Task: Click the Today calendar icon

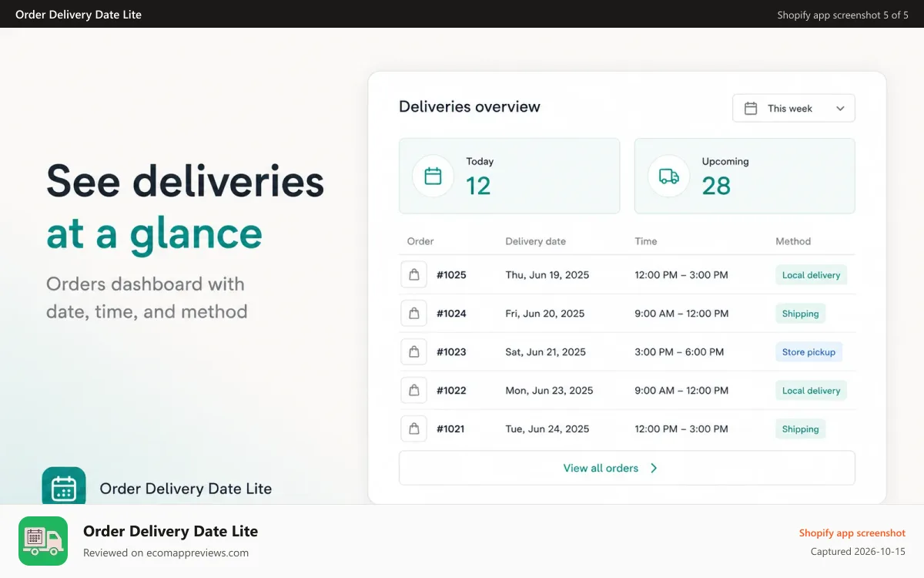Action: (x=434, y=176)
